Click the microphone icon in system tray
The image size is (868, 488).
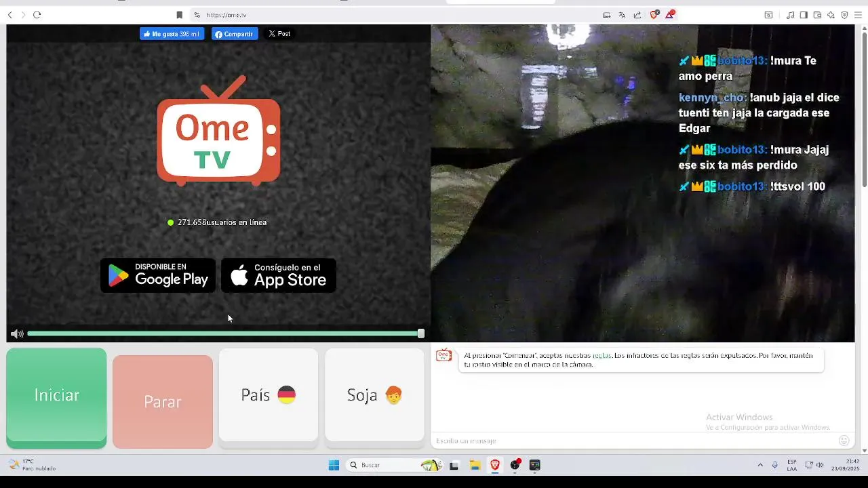(x=774, y=465)
